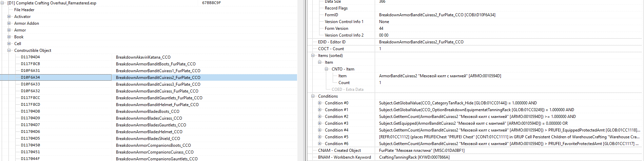The height and width of the screenshot is (161, 644).
Task: Select the Version Control Info 1 row
Action: click(344, 22)
